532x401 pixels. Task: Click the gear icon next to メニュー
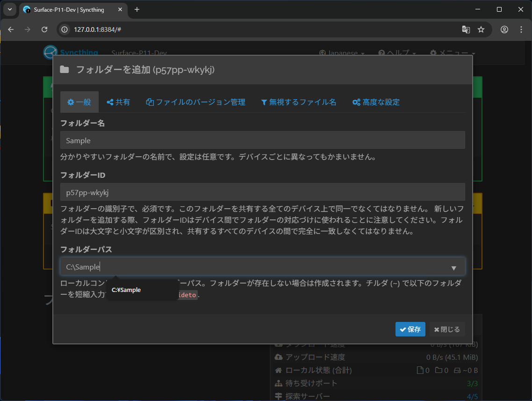pos(433,53)
